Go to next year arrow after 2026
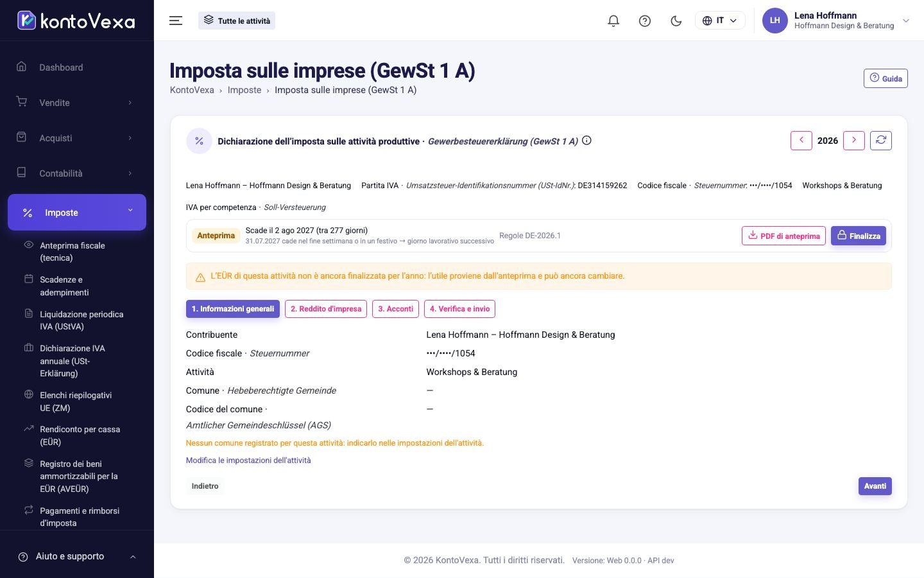This screenshot has height=578, width=924. [854, 141]
